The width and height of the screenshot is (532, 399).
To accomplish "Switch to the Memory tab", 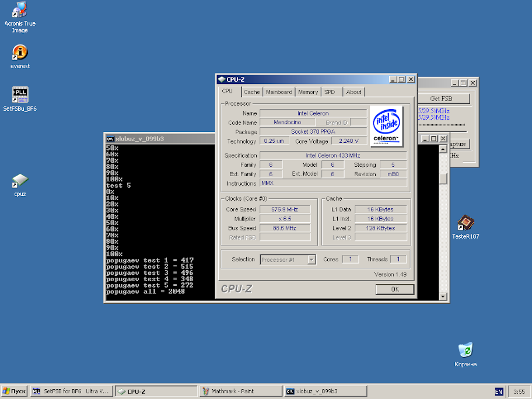I will (x=308, y=92).
